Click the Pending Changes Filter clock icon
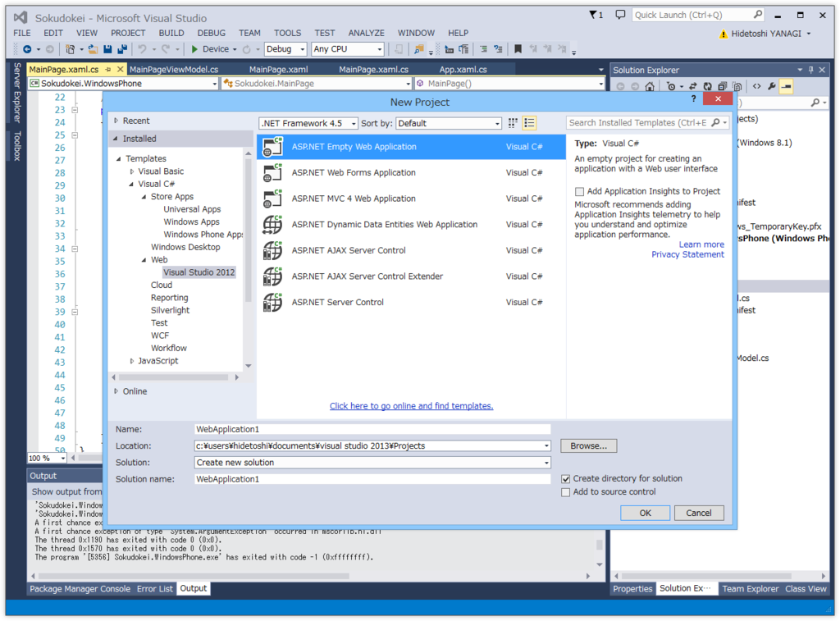This screenshot has height=621, width=840. click(671, 86)
